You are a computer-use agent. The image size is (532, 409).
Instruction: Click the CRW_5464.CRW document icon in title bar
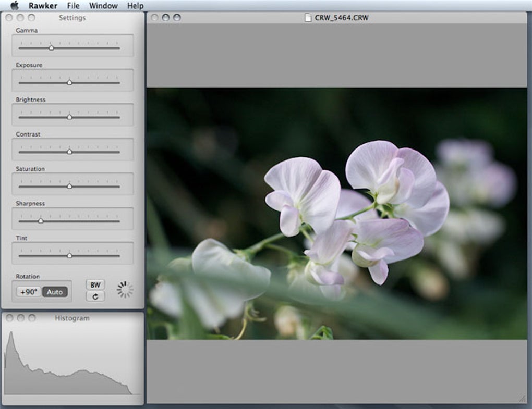[x=308, y=18]
